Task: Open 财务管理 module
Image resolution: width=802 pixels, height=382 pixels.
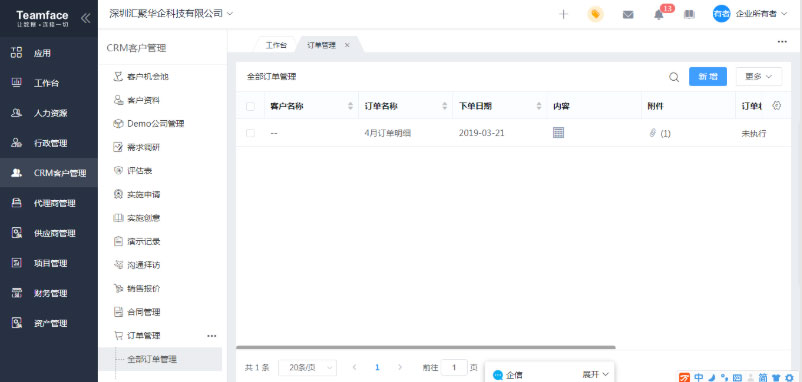Action: tap(49, 294)
